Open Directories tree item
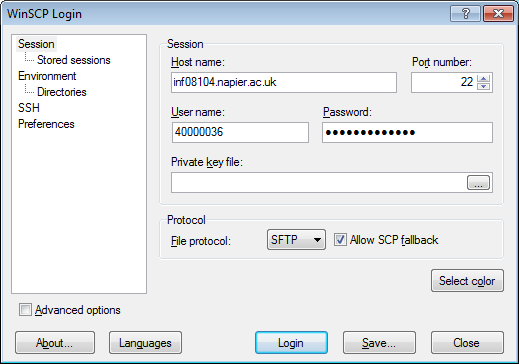Screen dimensions: 519x364 pos(62,92)
